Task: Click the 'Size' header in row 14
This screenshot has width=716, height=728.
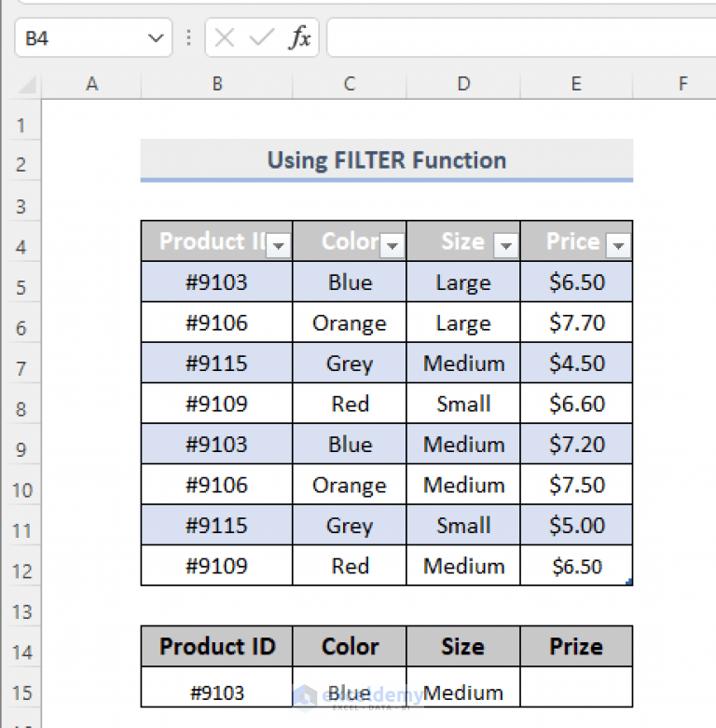Action: (x=463, y=646)
